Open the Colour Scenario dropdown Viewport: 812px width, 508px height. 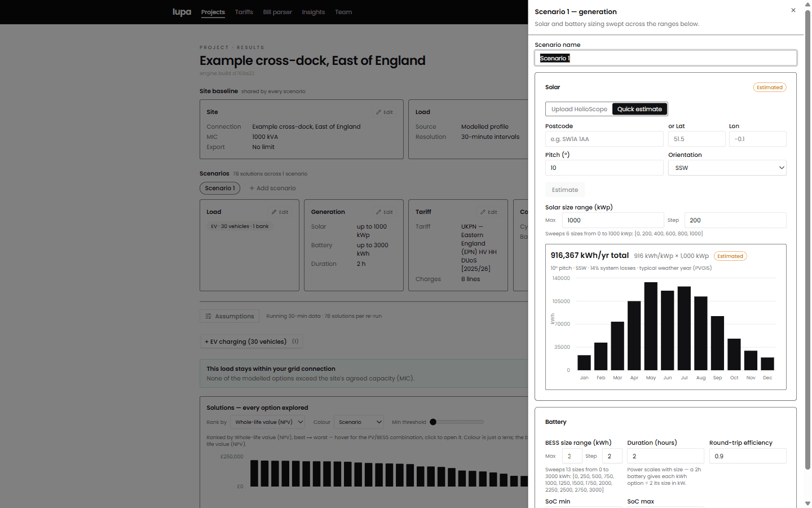[359, 422]
